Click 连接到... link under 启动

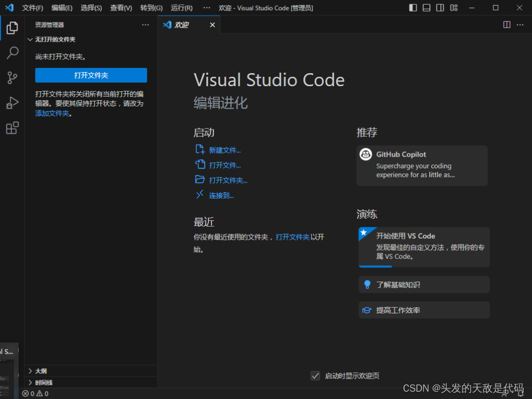click(221, 195)
